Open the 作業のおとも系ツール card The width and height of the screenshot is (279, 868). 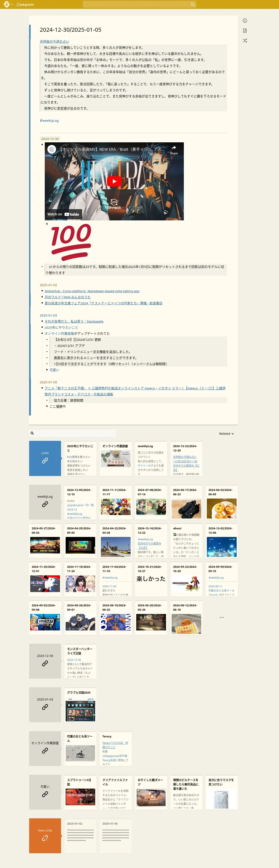coord(80,748)
